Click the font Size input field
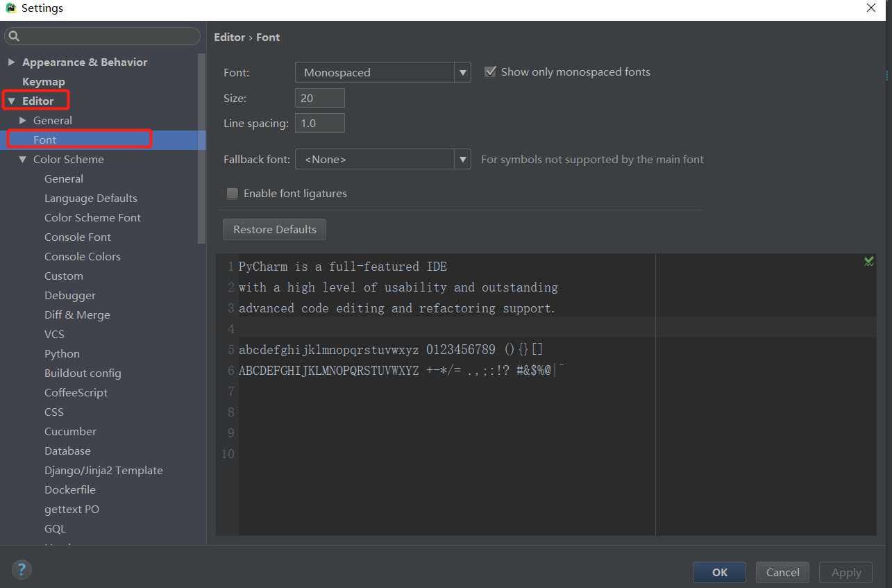 coord(320,98)
